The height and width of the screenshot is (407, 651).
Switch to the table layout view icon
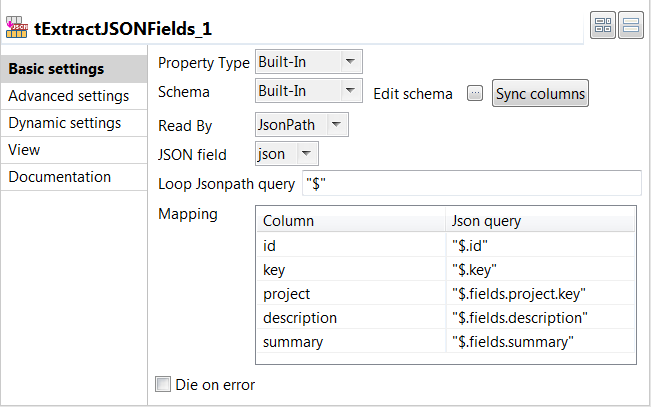603,27
